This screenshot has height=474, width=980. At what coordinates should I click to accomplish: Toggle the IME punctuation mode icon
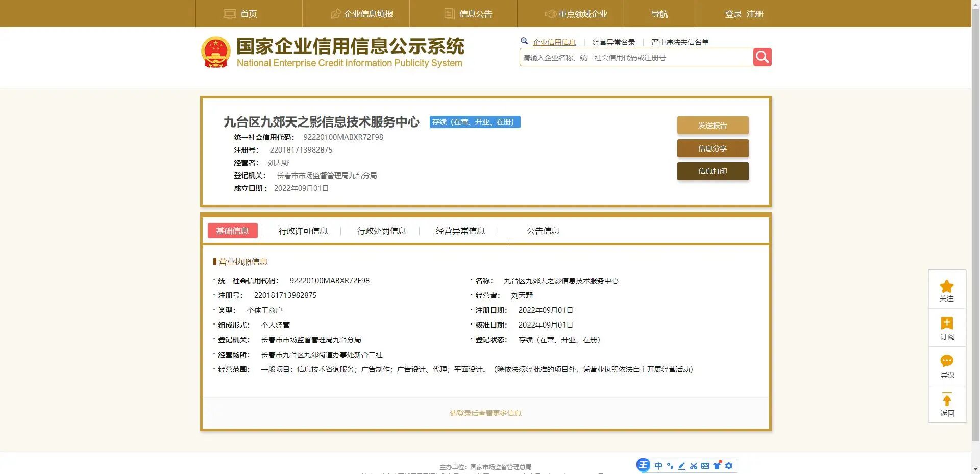pos(670,466)
